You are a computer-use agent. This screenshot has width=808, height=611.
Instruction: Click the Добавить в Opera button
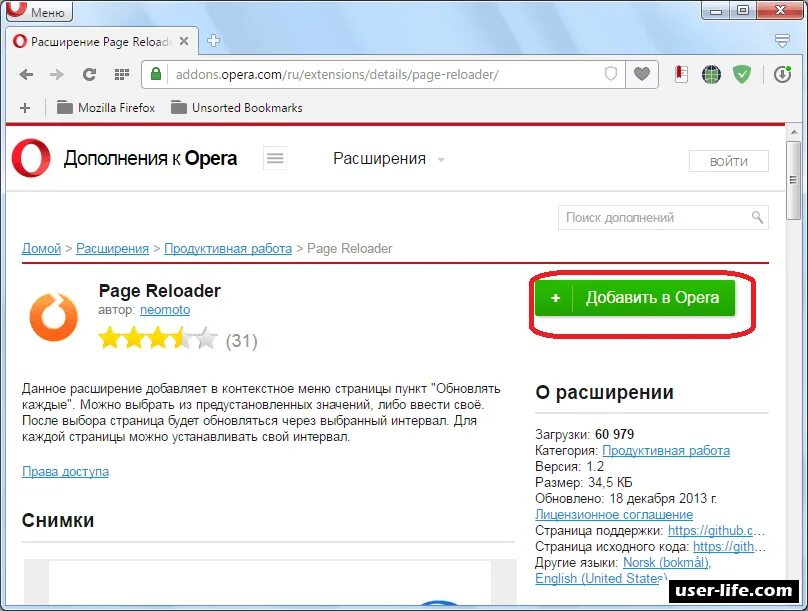(635, 298)
